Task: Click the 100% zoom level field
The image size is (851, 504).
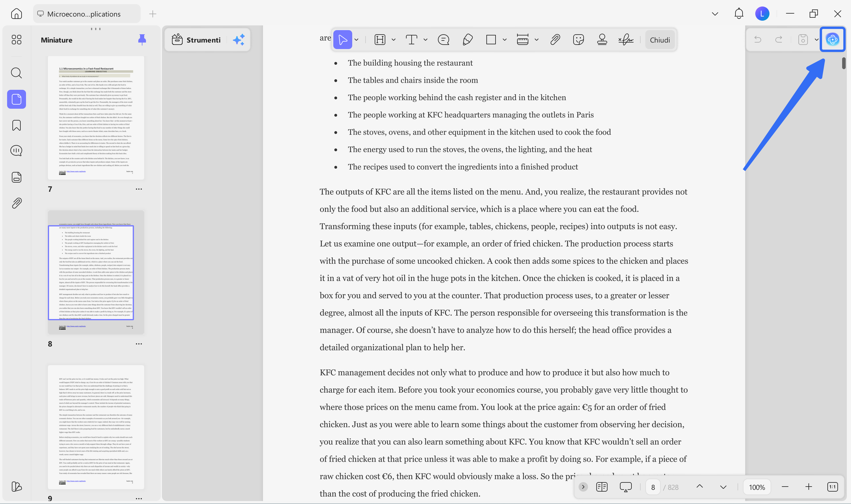Action: click(757, 487)
